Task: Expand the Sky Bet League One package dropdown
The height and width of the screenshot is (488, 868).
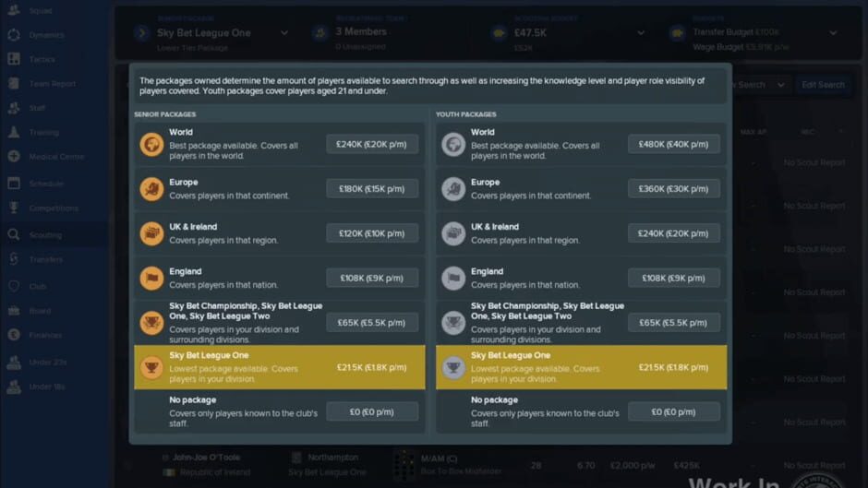Action: click(x=284, y=33)
